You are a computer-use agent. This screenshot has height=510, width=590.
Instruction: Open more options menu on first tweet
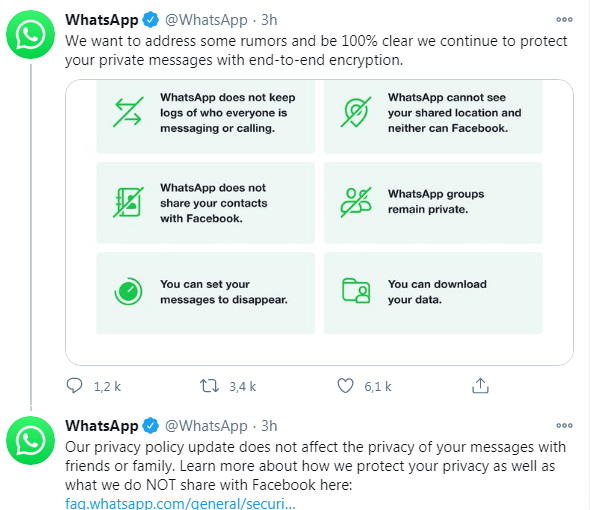564,20
